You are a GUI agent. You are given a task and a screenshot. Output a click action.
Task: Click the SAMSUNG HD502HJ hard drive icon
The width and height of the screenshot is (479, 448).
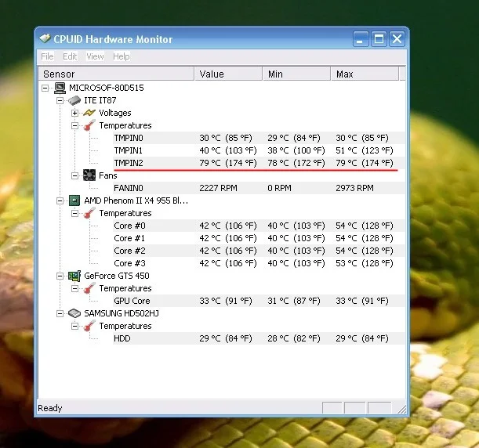74,313
